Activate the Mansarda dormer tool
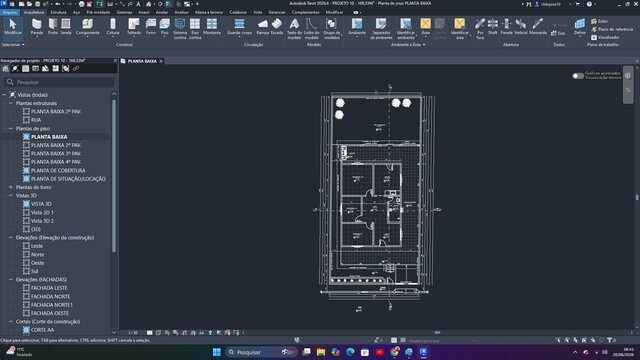The width and height of the screenshot is (640, 360). tap(538, 27)
